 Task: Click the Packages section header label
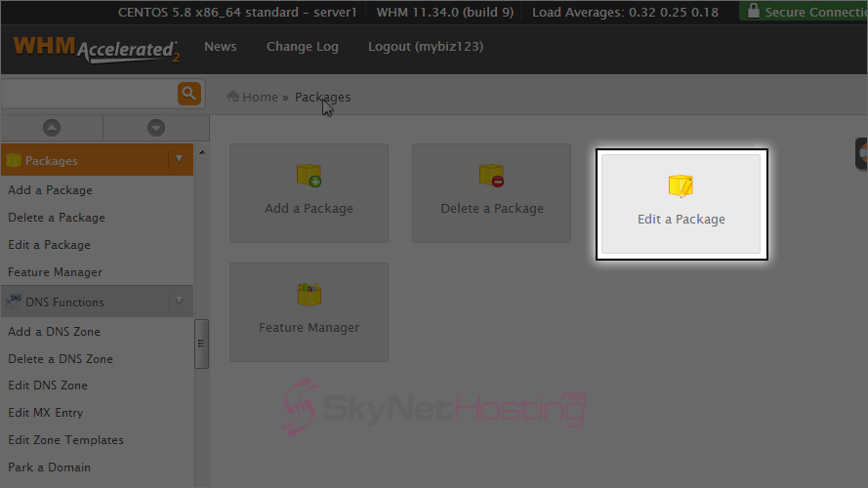(52, 161)
